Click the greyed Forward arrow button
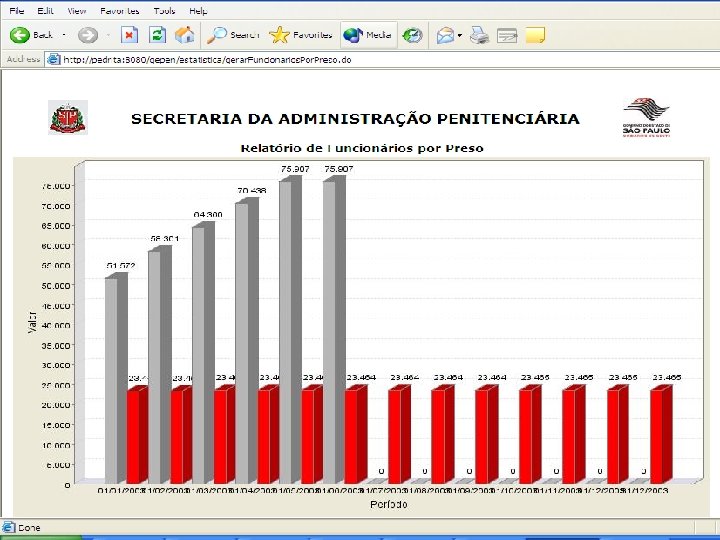Viewport: 720px width, 540px height. pyautogui.click(x=88, y=35)
